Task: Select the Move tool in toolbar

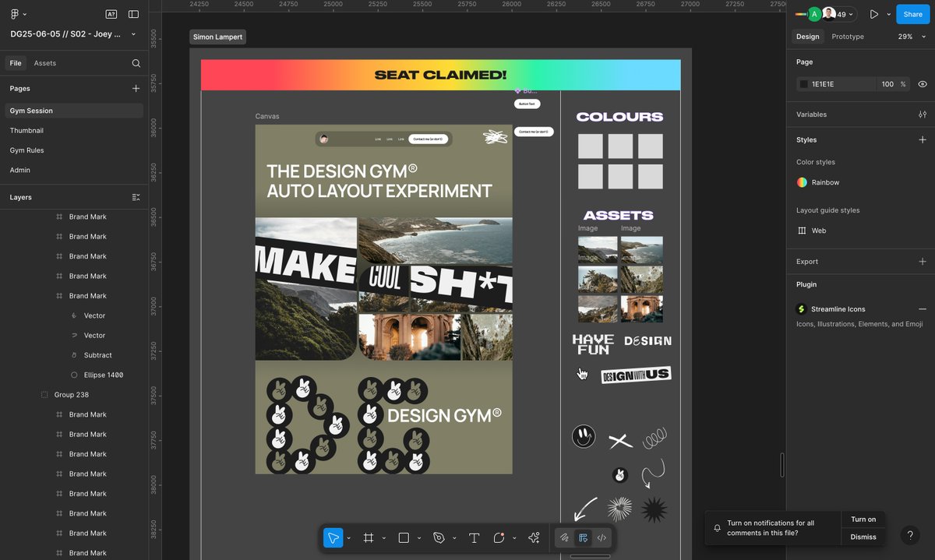Action: pyautogui.click(x=333, y=537)
